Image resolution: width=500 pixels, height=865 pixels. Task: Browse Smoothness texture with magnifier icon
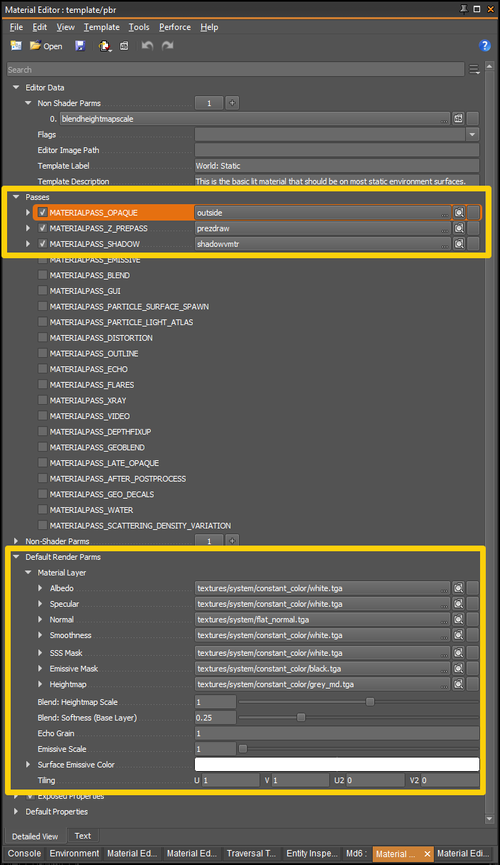tap(459, 635)
